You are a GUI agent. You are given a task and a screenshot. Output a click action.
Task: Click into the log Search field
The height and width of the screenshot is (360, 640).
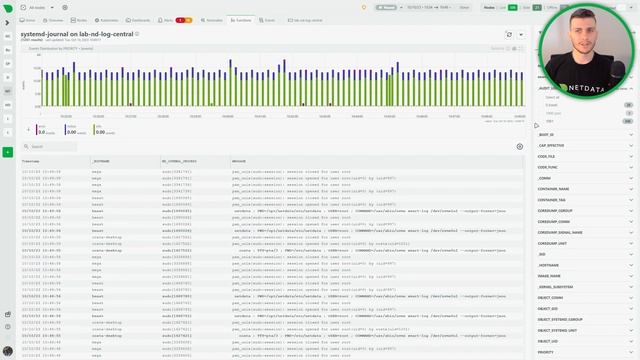[50, 147]
